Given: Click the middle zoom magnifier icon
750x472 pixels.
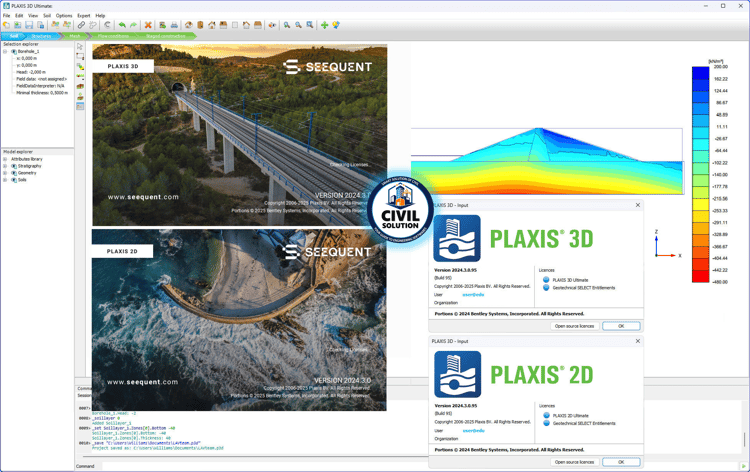Looking at the screenshot, I should 298,25.
